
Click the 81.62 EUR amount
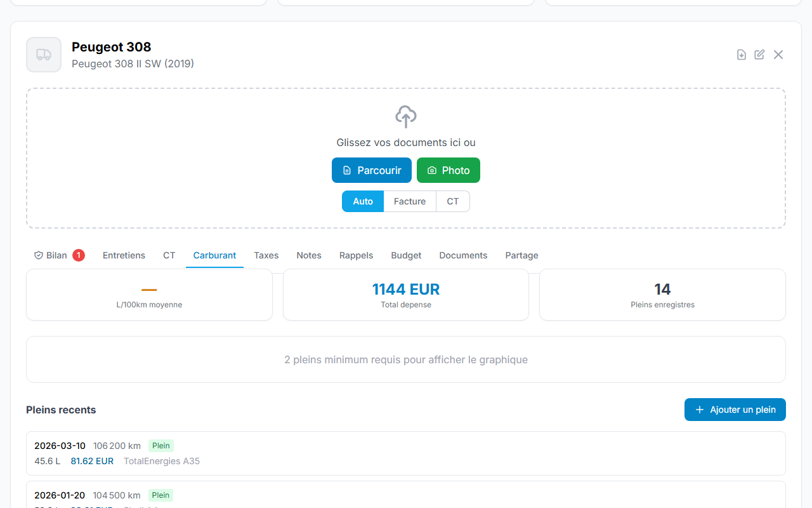[x=92, y=461]
